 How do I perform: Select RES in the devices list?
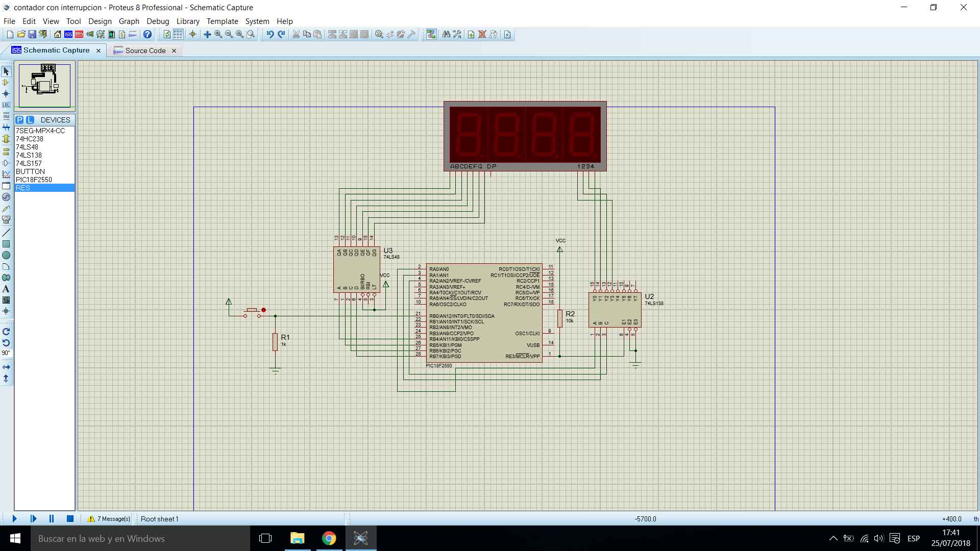click(x=44, y=188)
